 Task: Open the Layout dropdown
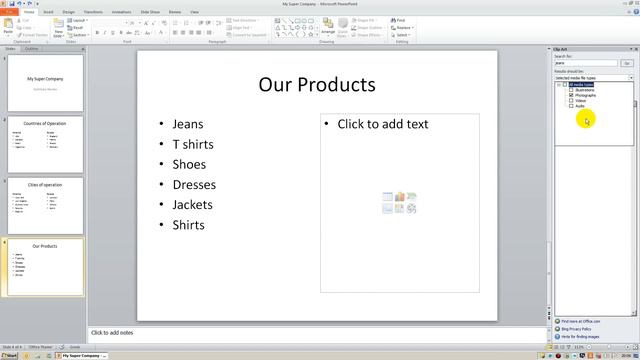coord(78,20)
